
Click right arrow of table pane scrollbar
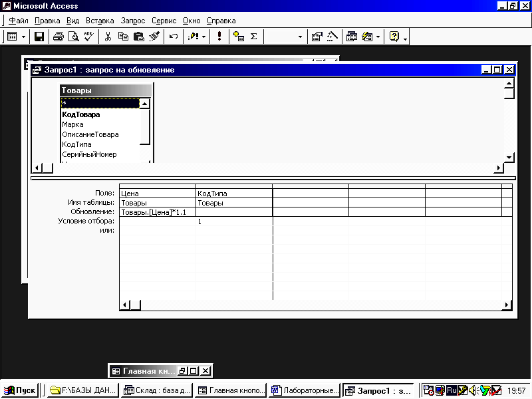tap(498, 168)
